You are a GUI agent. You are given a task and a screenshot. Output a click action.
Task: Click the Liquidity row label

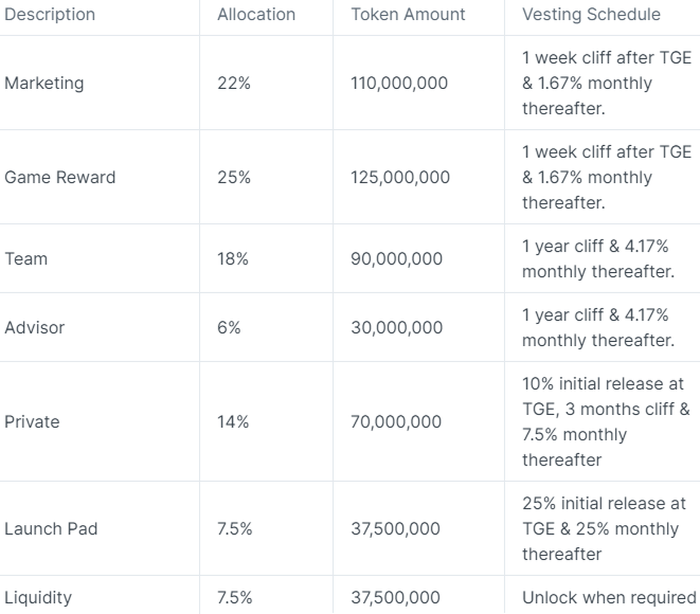point(38,598)
